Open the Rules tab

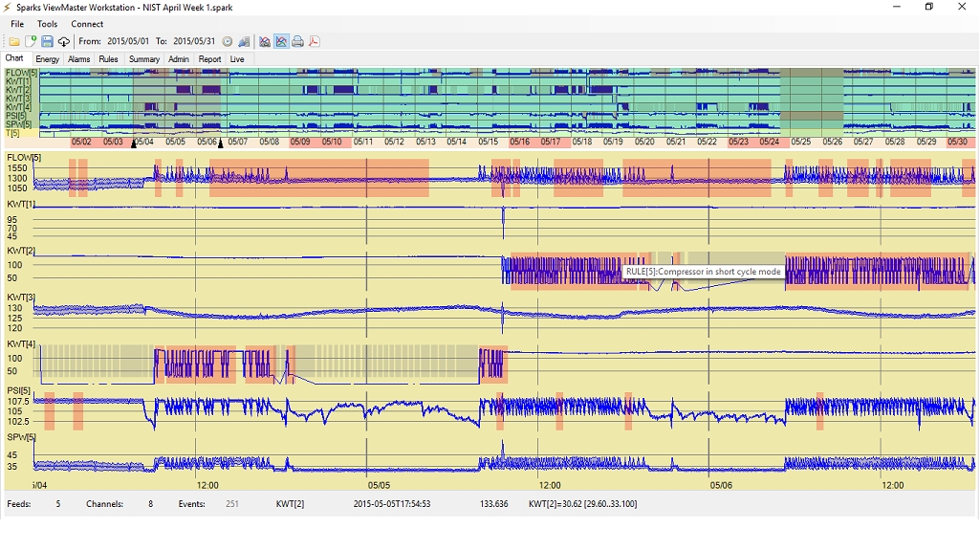point(108,58)
